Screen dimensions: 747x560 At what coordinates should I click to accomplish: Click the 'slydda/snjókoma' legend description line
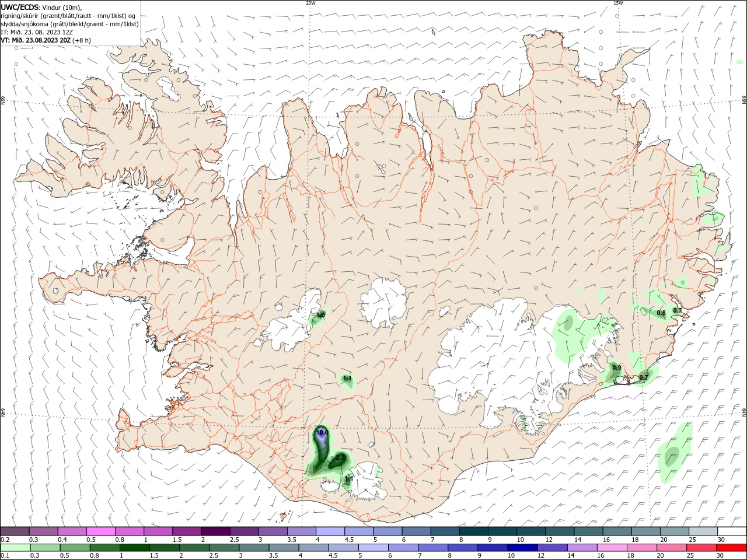pyautogui.click(x=69, y=24)
